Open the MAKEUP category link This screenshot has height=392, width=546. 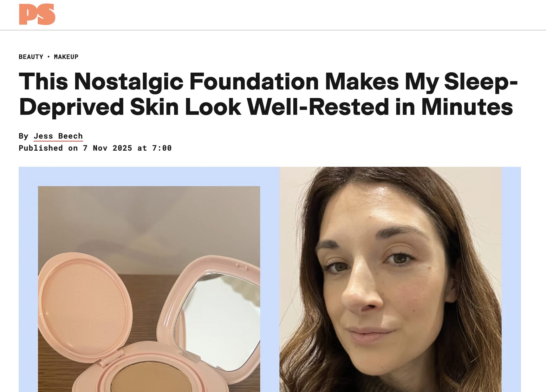(66, 57)
